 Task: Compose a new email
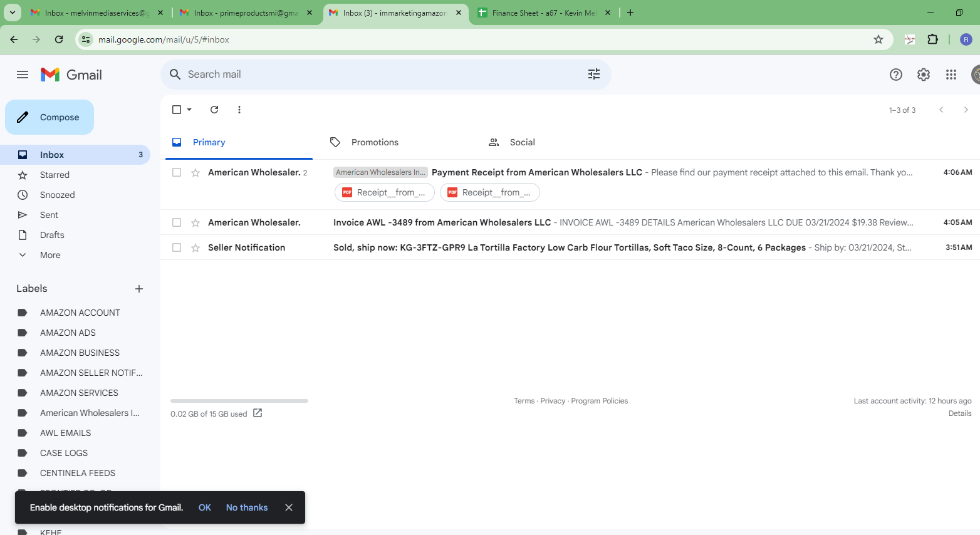click(x=50, y=117)
